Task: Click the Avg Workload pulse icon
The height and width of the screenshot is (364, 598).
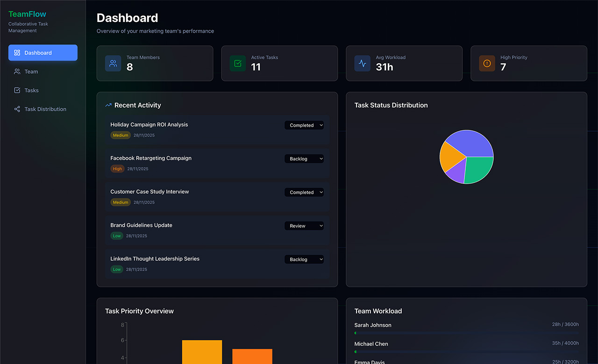Action: coord(362,63)
